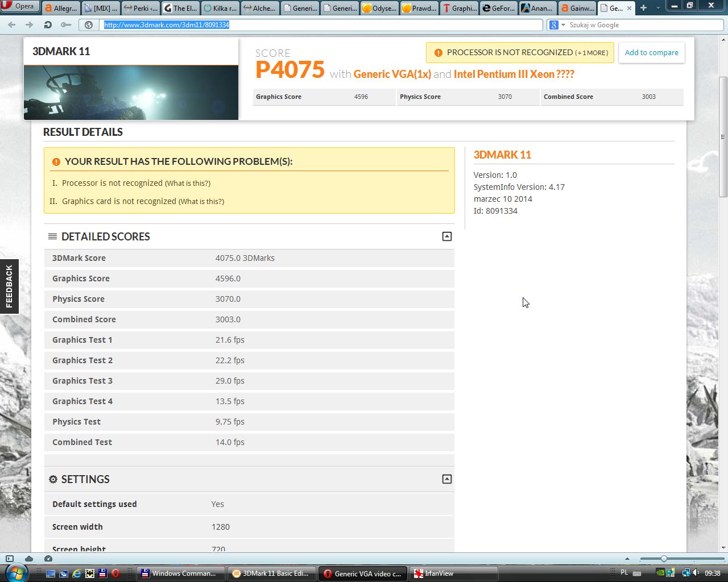The width and height of the screenshot is (728, 582).
Task: Click the Opera Turbo speedometer icon
Action: click(x=48, y=559)
